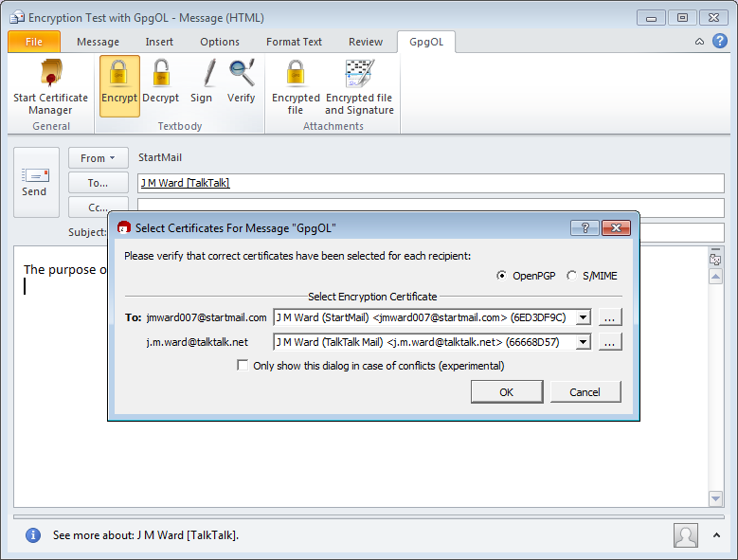The height and width of the screenshot is (560, 738).
Task: Open Outlook help question mark icon
Action: coord(720,42)
